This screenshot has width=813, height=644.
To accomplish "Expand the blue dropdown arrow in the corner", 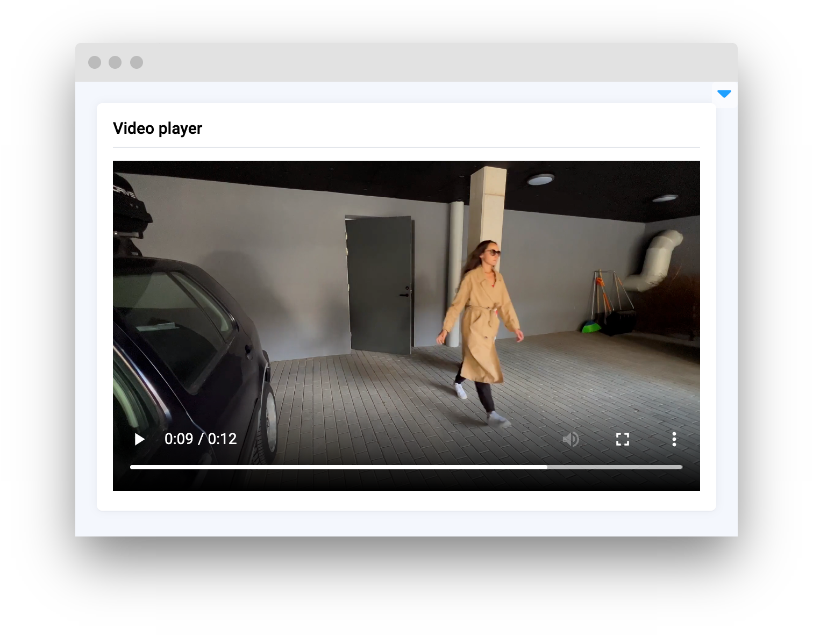I will [724, 94].
